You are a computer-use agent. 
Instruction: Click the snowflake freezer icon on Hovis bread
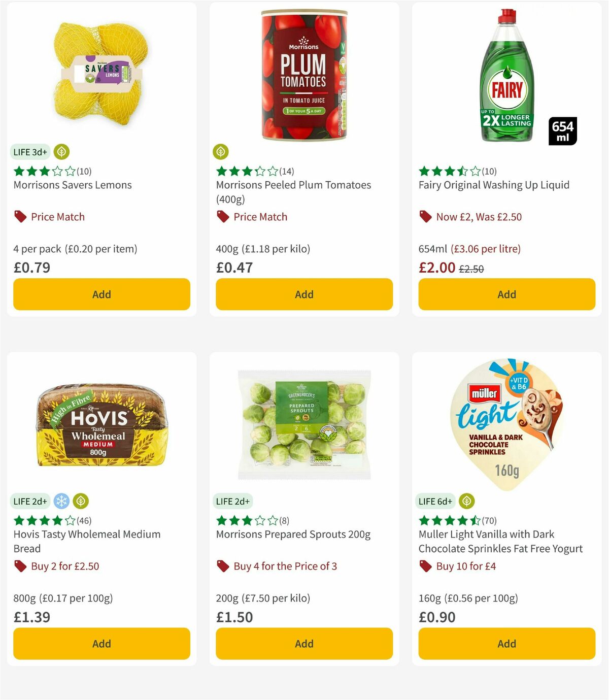tap(61, 501)
